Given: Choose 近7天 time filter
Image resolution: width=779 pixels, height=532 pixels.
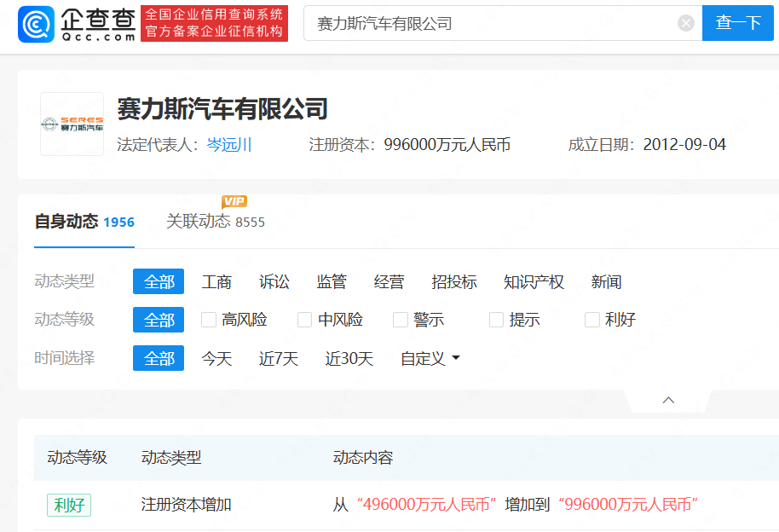Looking at the screenshot, I should coord(278,358).
